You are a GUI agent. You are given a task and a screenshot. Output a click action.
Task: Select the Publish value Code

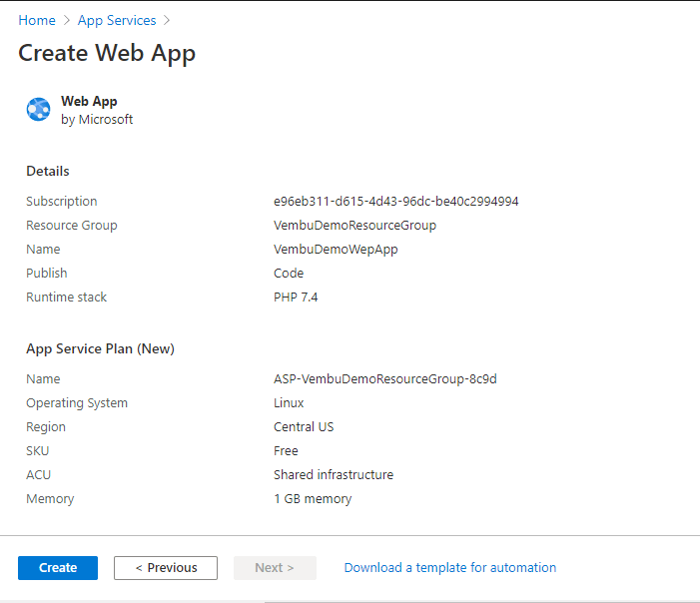pos(289,274)
